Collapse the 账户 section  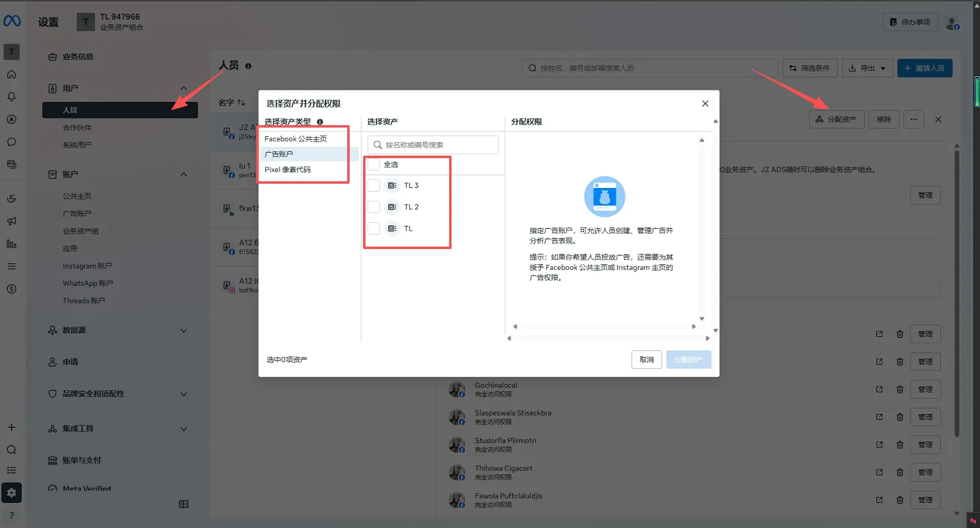(184, 175)
